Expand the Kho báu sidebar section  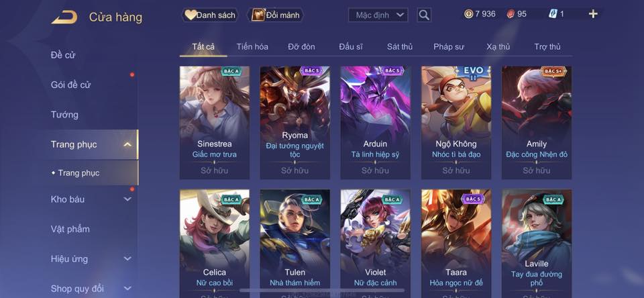(127, 199)
